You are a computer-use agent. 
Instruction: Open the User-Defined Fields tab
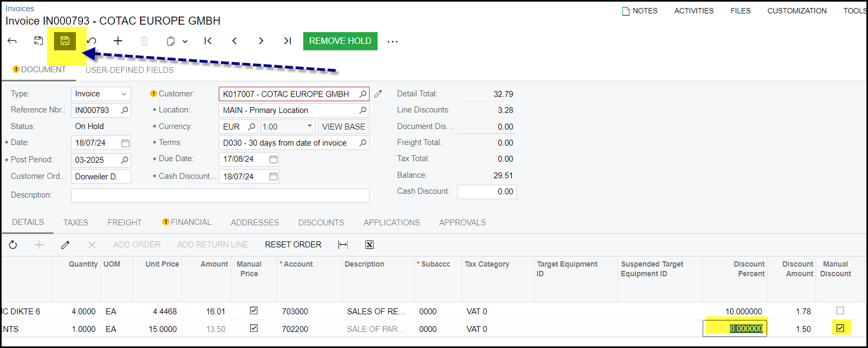pyautogui.click(x=129, y=70)
